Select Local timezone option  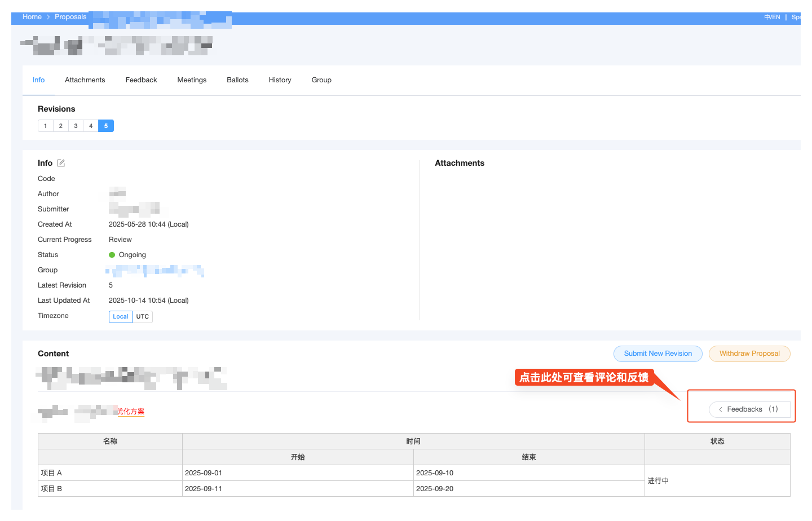coord(120,316)
